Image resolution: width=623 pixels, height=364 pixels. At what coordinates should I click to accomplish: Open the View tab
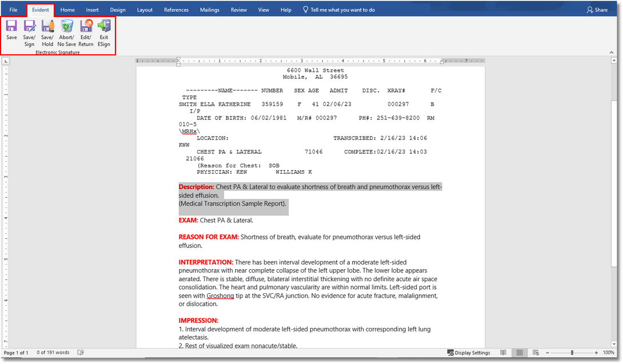tap(263, 10)
